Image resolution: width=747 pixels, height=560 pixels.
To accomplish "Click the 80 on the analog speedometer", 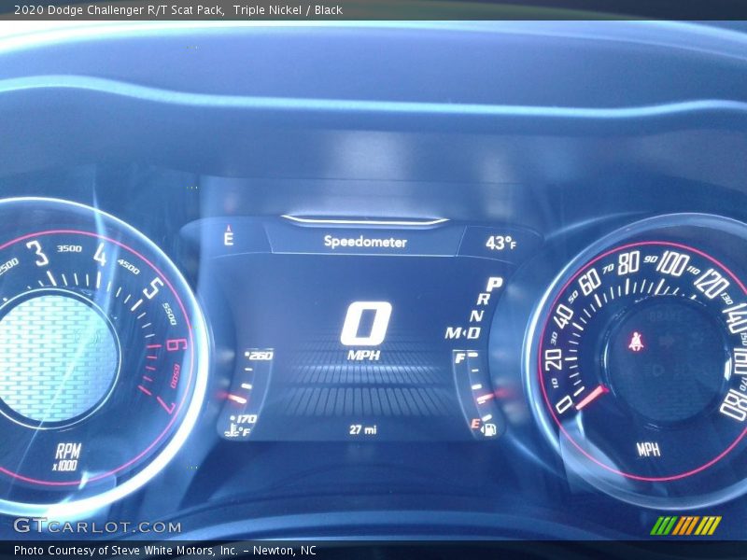I will click(628, 263).
